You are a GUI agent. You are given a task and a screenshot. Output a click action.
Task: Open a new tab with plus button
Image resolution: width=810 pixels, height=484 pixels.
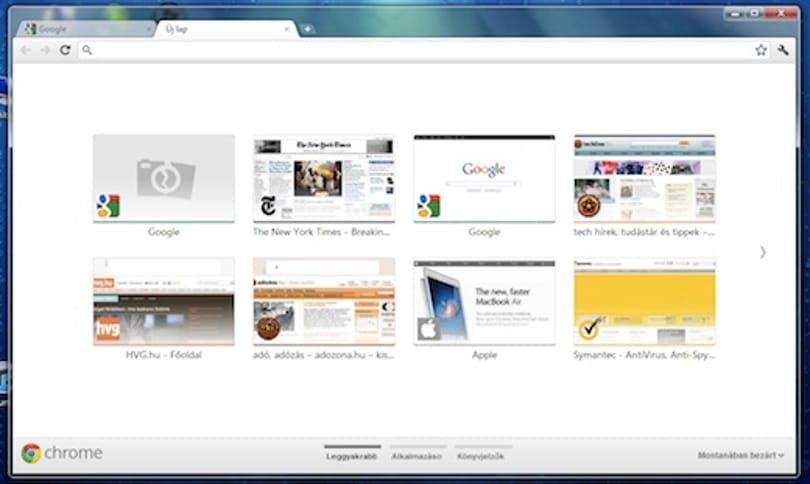coord(307,29)
